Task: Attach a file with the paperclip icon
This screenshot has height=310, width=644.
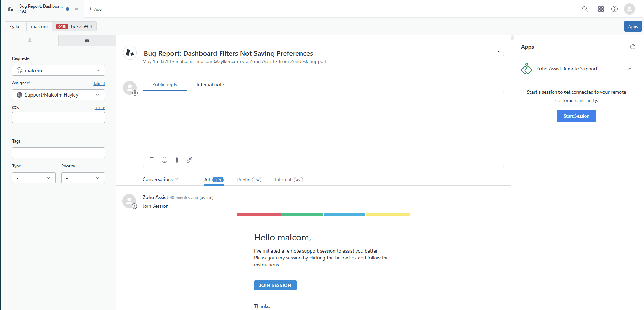Action: click(177, 160)
